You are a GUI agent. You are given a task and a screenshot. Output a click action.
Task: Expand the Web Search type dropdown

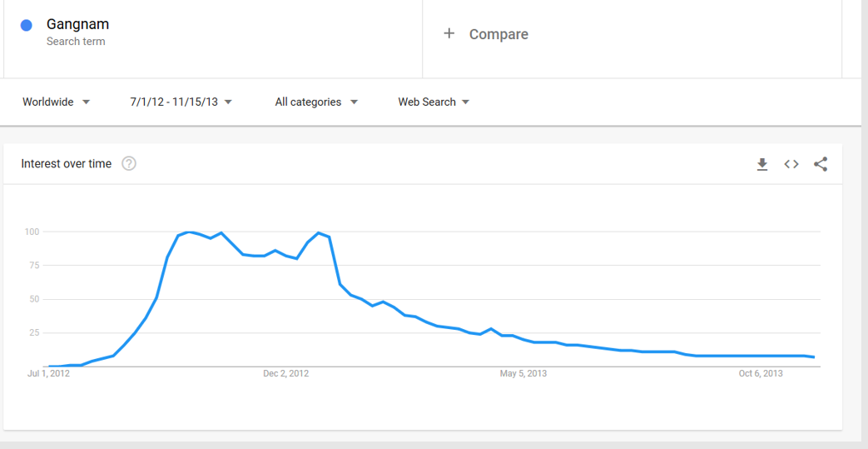434,102
